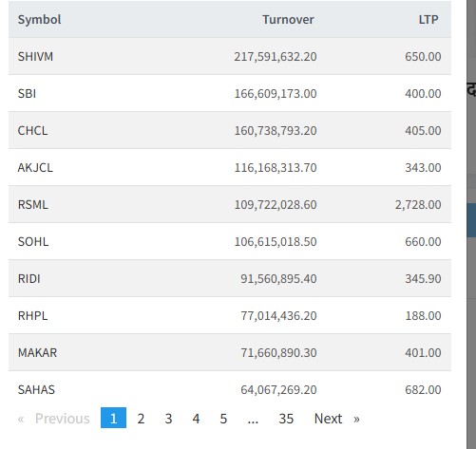The image size is (476, 449).
Task: Go to page 2 of results
Action: click(x=141, y=419)
